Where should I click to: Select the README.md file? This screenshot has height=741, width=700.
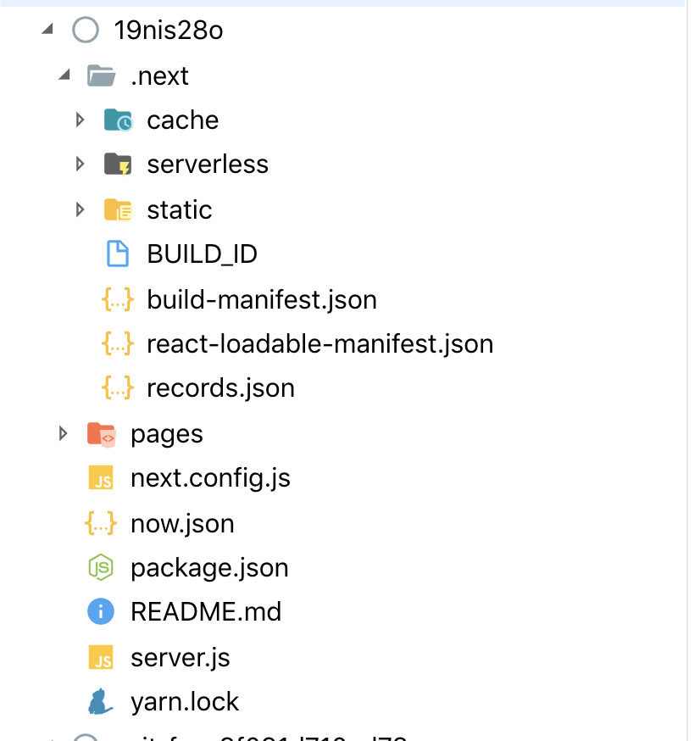click(207, 611)
